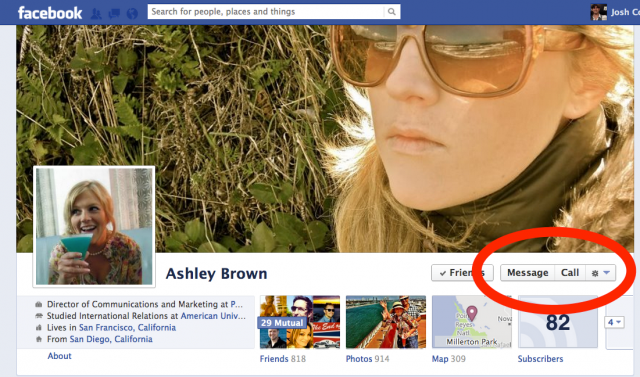The height and width of the screenshot is (377, 640).
Task: Click the gear settings icon next to Call
Action: point(595,273)
